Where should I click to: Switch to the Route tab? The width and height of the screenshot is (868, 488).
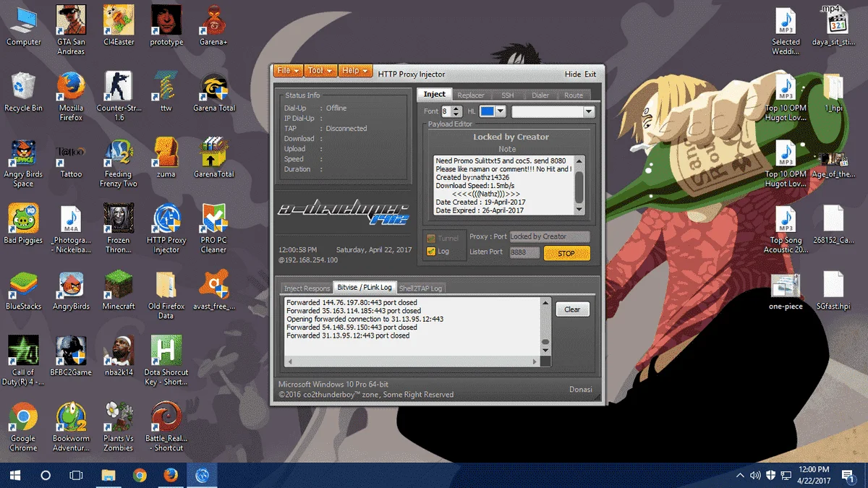click(x=574, y=95)
